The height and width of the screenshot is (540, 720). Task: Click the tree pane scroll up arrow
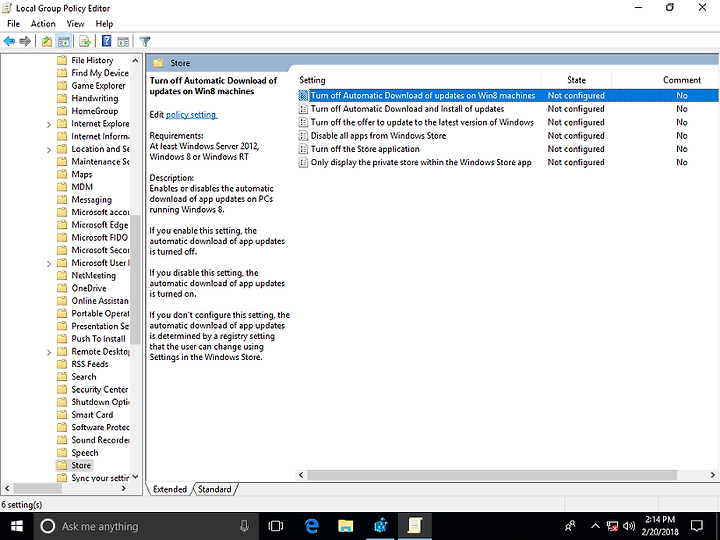[135, 60]
